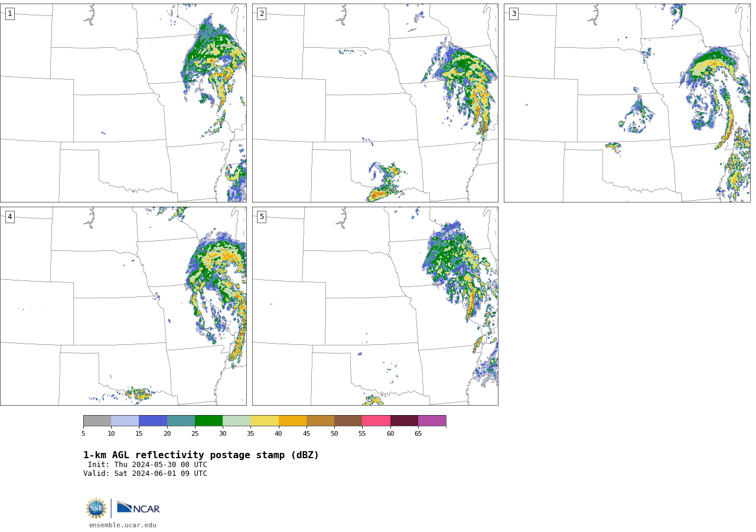This screenshot has height=532, width=756.
Task: Click the light blue 10-15 dBZ swatch
Action: [125, 421]
